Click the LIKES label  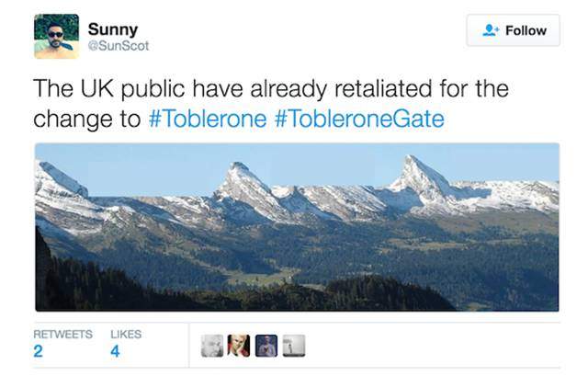pos(126,334)
